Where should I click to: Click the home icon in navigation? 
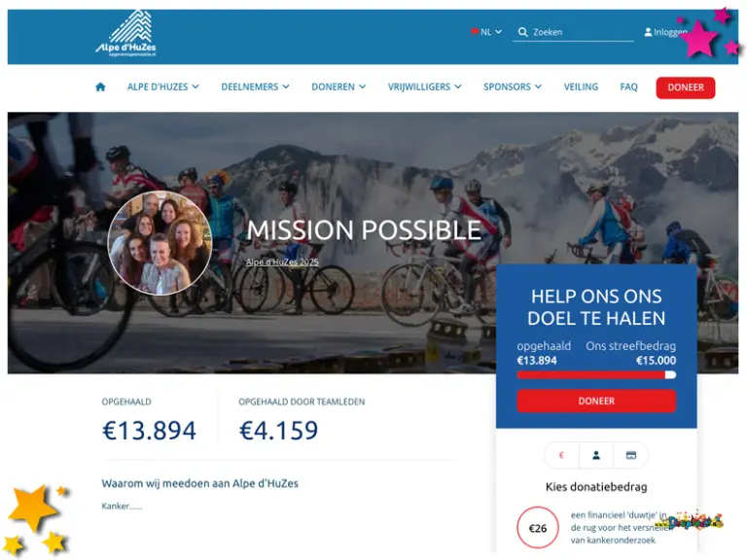pyautogui.click(x=100, y=87)
